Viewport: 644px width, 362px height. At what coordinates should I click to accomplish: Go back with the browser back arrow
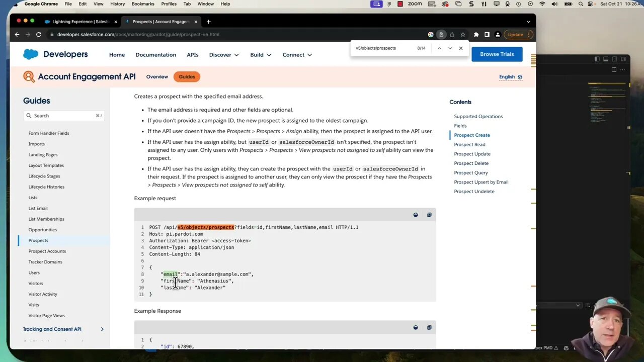(x=17, y=35)
